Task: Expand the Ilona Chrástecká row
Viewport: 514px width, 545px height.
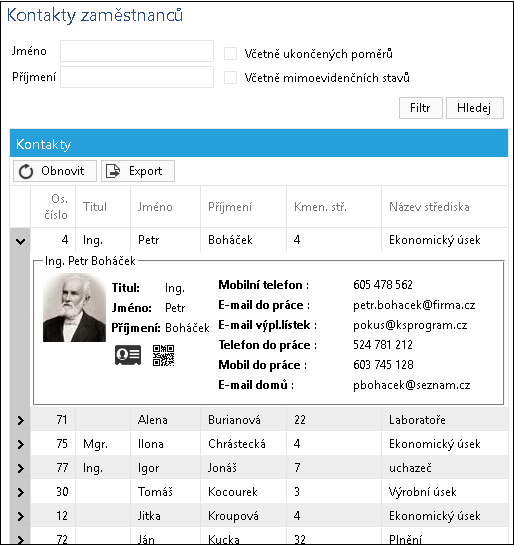Action: [x=21, y=444]
